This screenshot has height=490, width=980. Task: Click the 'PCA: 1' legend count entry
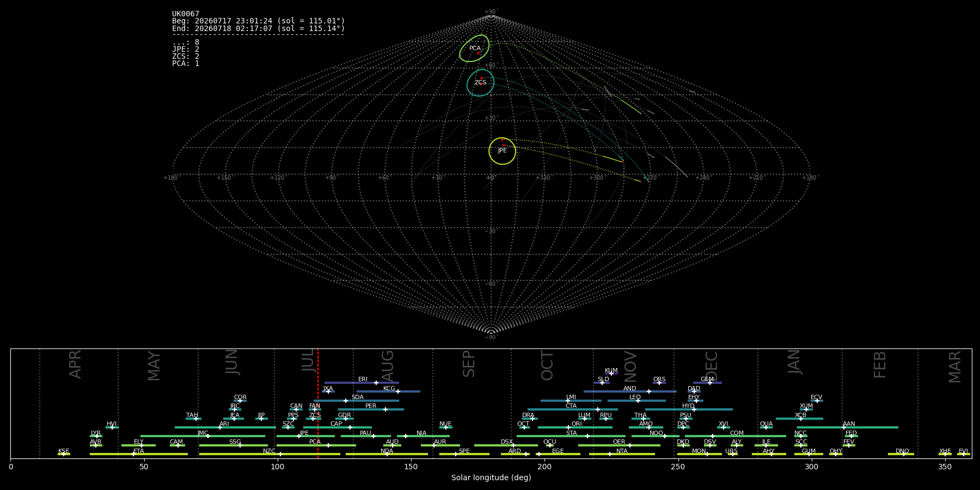pos(186,64)
